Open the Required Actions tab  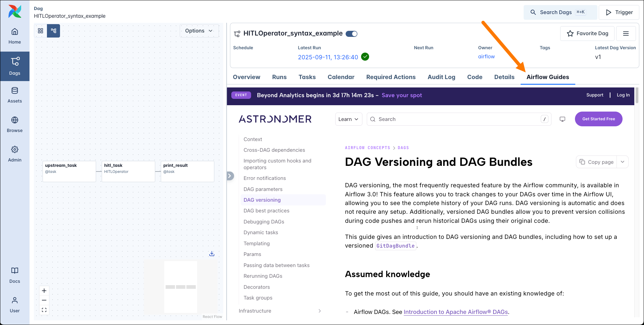[x=391, y=77]
